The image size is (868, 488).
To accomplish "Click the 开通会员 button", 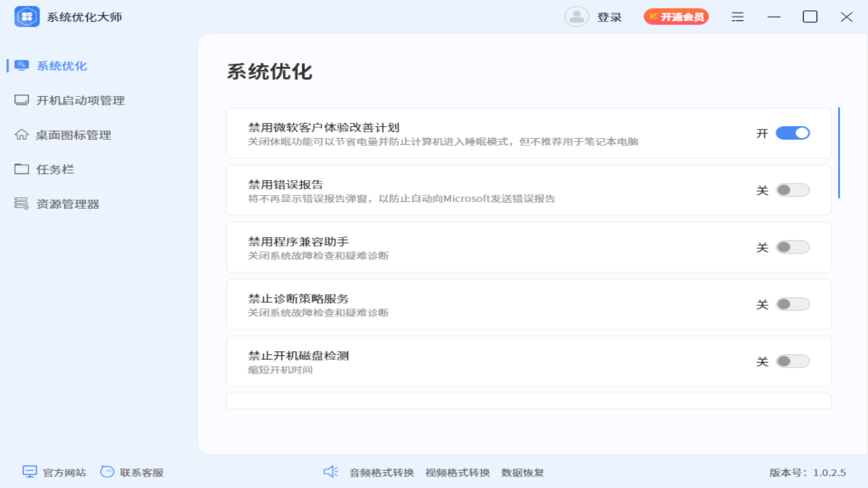I will [676, 16].
